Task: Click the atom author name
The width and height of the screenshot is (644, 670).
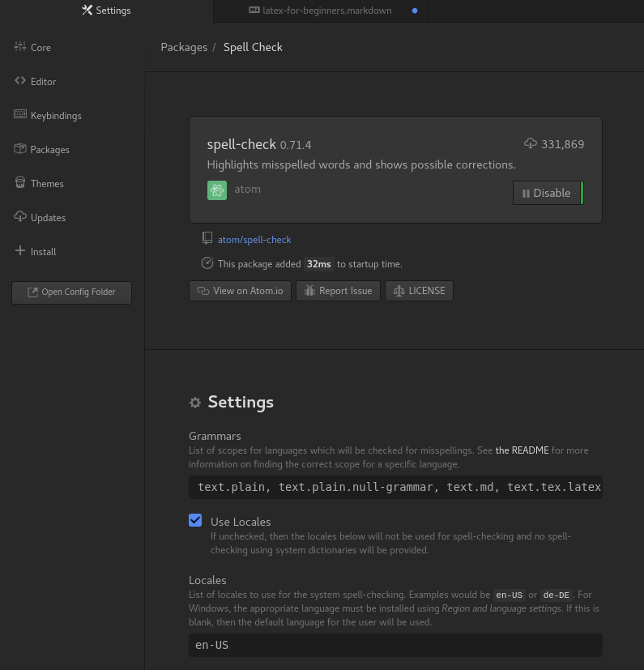Action: point(247,190)
